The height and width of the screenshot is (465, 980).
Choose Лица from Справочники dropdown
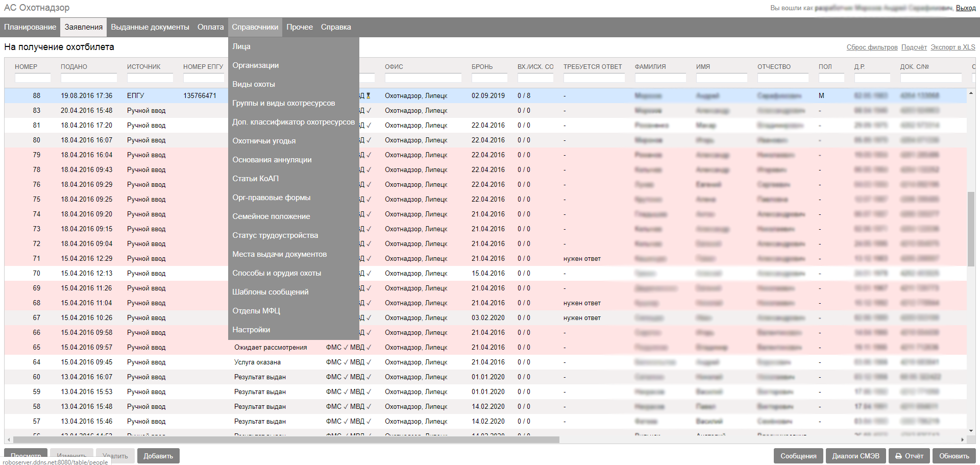tap(293, 46)
